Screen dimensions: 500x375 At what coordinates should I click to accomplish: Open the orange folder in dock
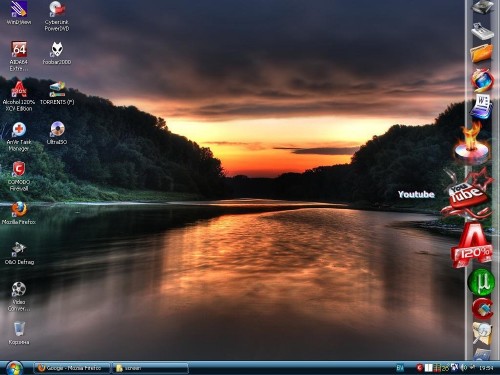tap(482, 53)
